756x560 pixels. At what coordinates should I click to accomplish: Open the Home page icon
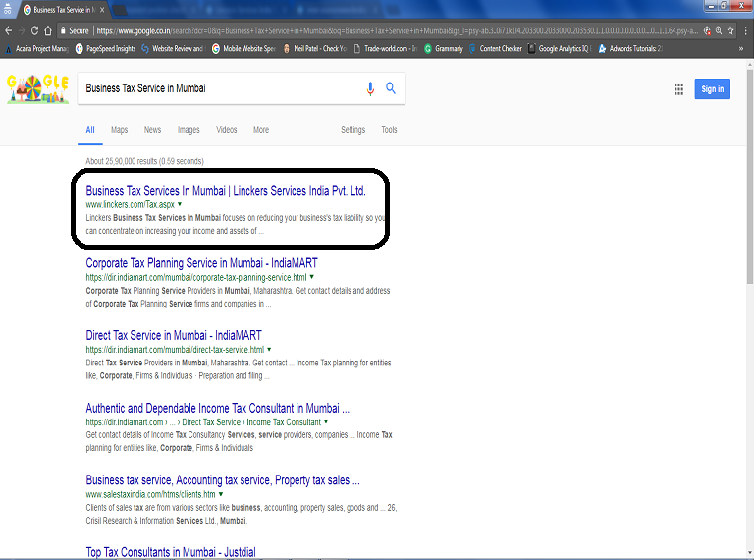tap(48, 30)
